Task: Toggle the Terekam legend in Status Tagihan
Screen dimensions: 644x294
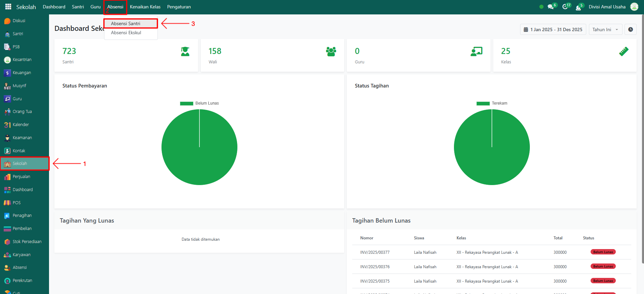Action: [492, 103]
